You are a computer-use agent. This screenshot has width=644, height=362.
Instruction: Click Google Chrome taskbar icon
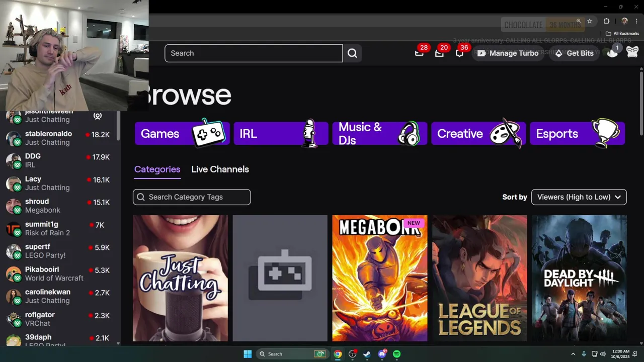[x=338, y=354]
